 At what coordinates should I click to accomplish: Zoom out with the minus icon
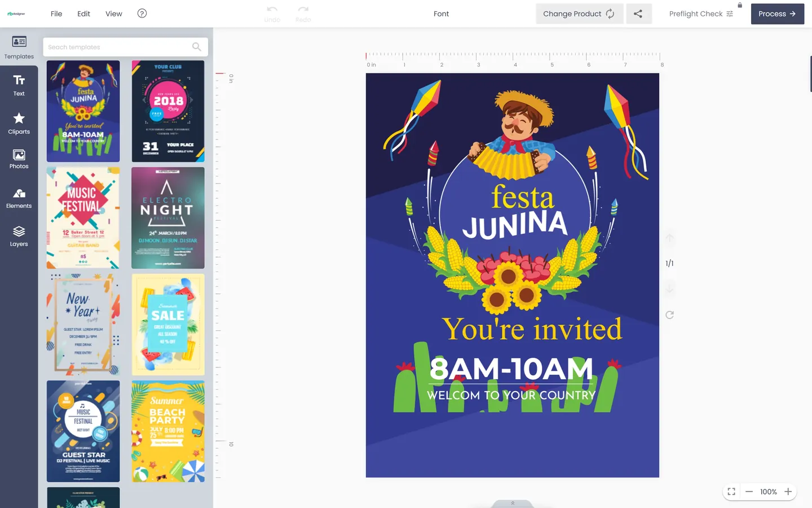(x=749, y=492)
